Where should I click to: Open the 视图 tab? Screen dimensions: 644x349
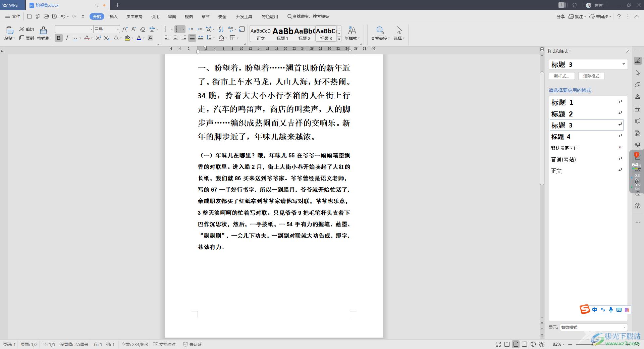(x=189, y=16)
